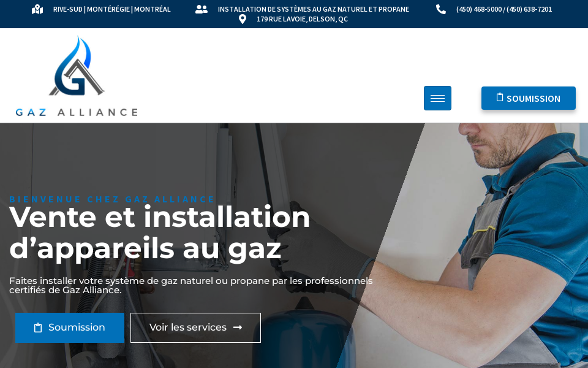Viewport: 588px width, 368px height.
Task: Click the location pin icon beside address
Action: click(x=243, y=19)
